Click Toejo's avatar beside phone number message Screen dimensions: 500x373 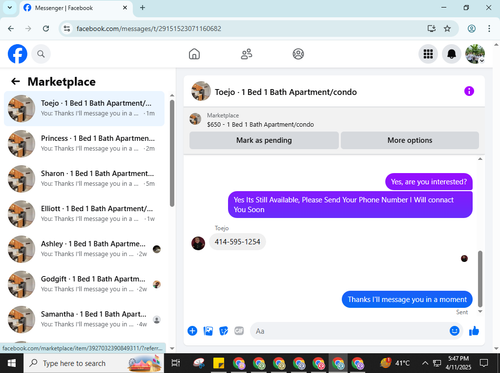click(198, 243)
